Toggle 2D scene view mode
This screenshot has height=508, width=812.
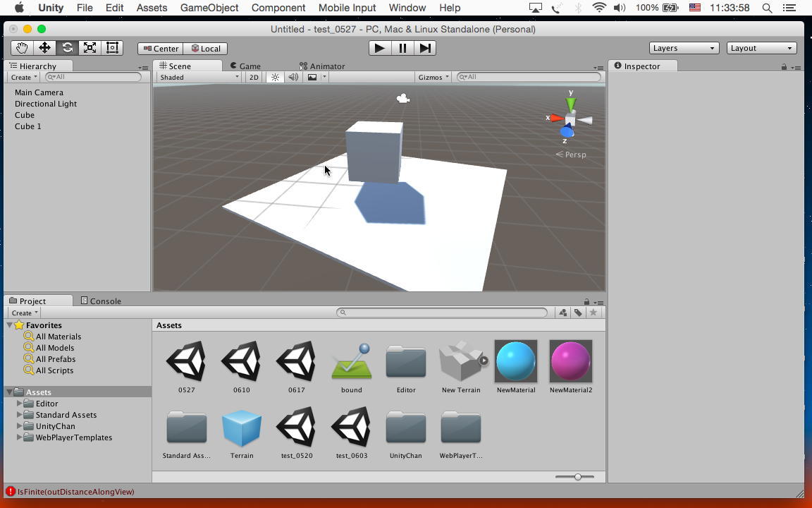(x=254, y=77)
